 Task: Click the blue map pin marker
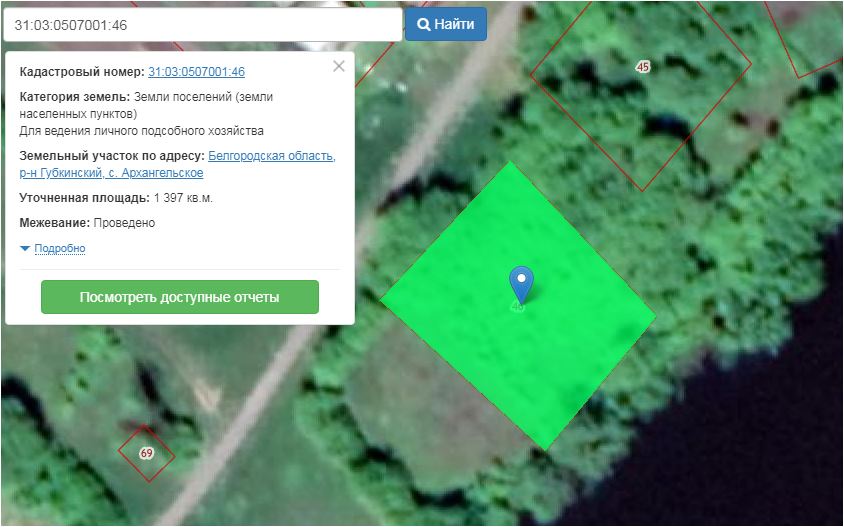521,284
